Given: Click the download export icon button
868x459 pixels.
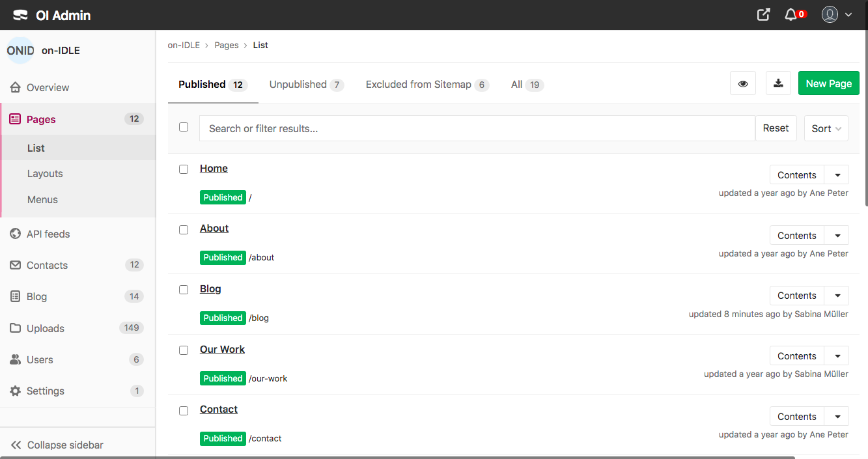Looking at the screenshot, I should point(778,83).
